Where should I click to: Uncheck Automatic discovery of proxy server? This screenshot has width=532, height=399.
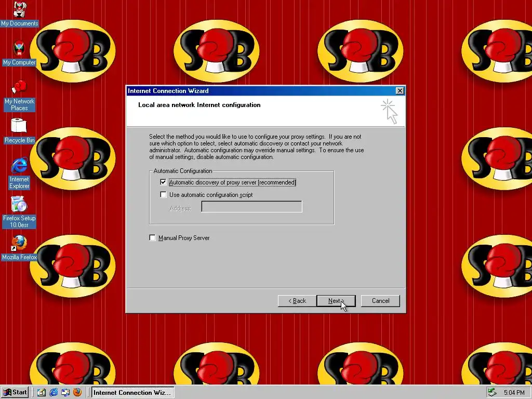click(x=163, y=182)
